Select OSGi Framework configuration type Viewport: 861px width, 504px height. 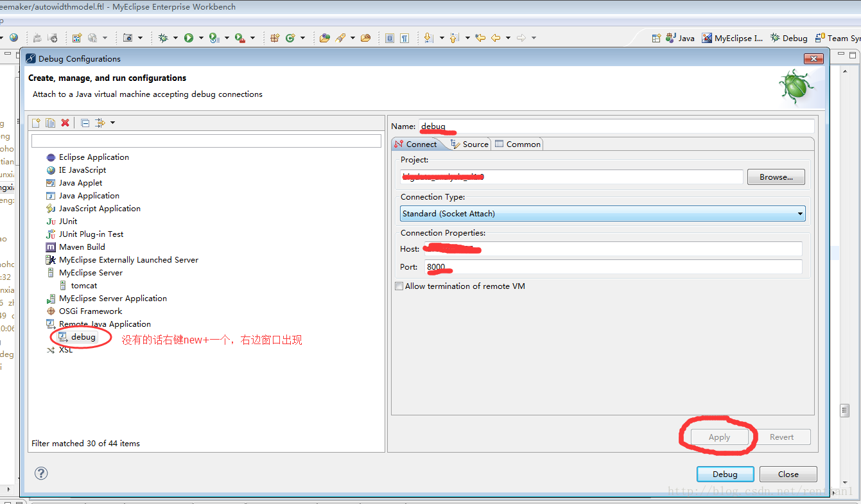click(84, 311)
